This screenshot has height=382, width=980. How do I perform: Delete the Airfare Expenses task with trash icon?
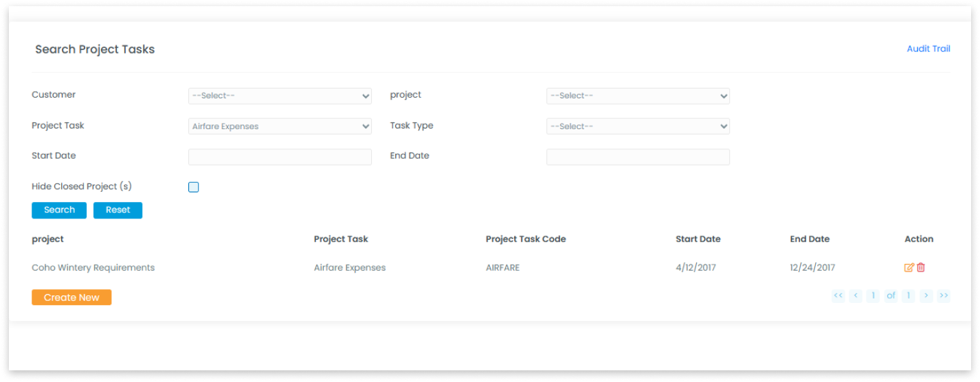[921, 268]
